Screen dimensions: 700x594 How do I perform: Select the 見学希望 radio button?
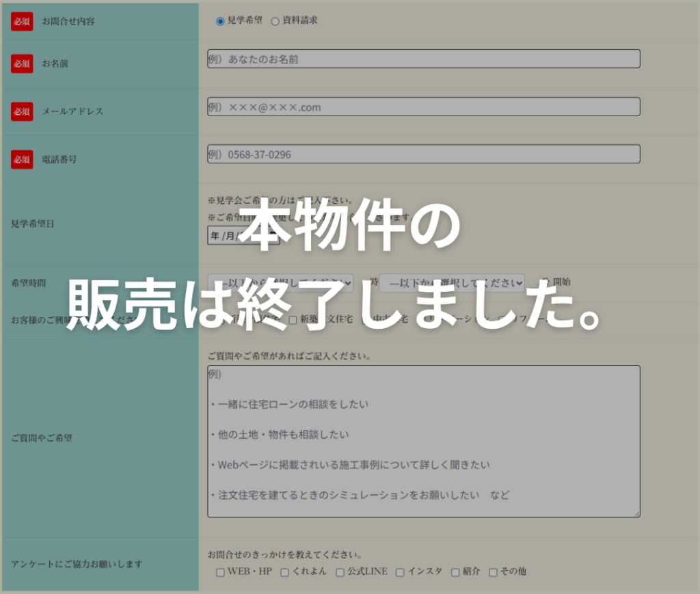click(x=220, y=21)
